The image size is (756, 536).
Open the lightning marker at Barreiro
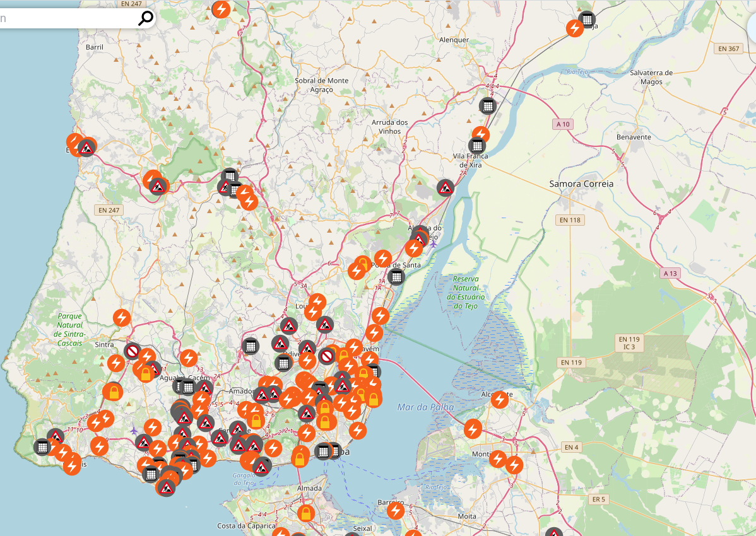point(396,511)
